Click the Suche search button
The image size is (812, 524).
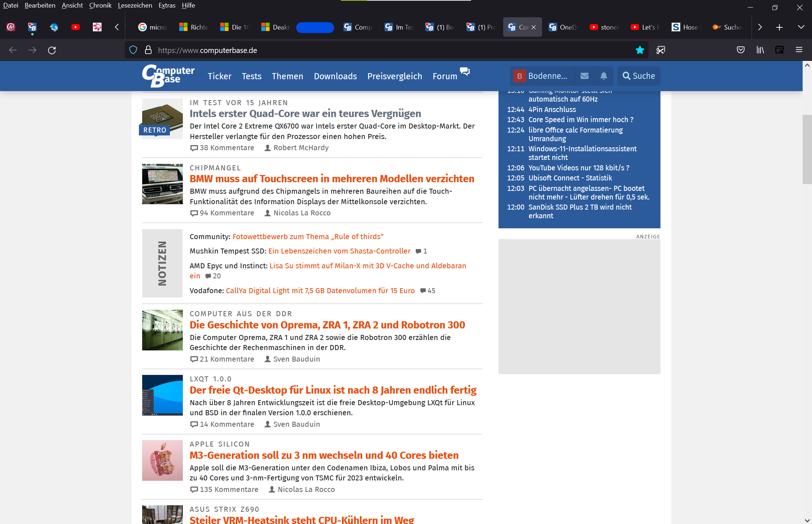coord(639,76)
